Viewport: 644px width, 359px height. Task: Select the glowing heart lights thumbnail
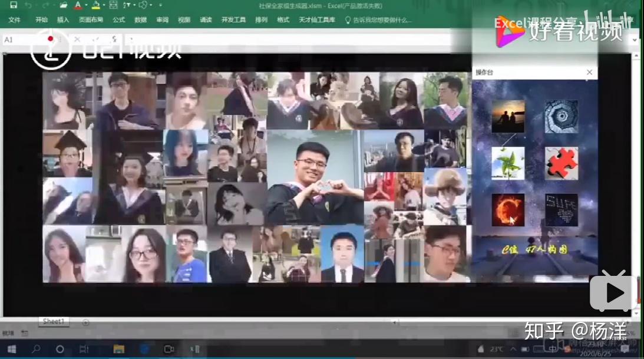561,210
